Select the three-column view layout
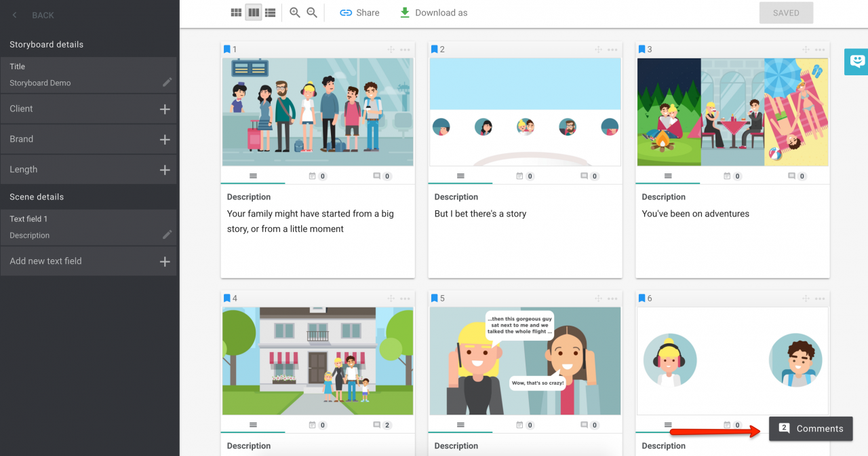 pyautogui.click(x=254, y=12)
